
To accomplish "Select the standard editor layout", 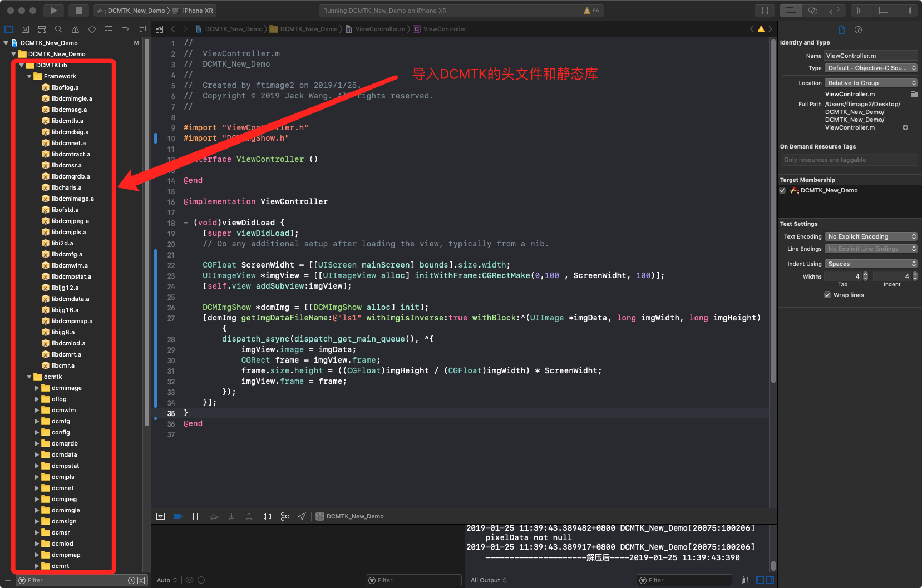I will (791, 11).
